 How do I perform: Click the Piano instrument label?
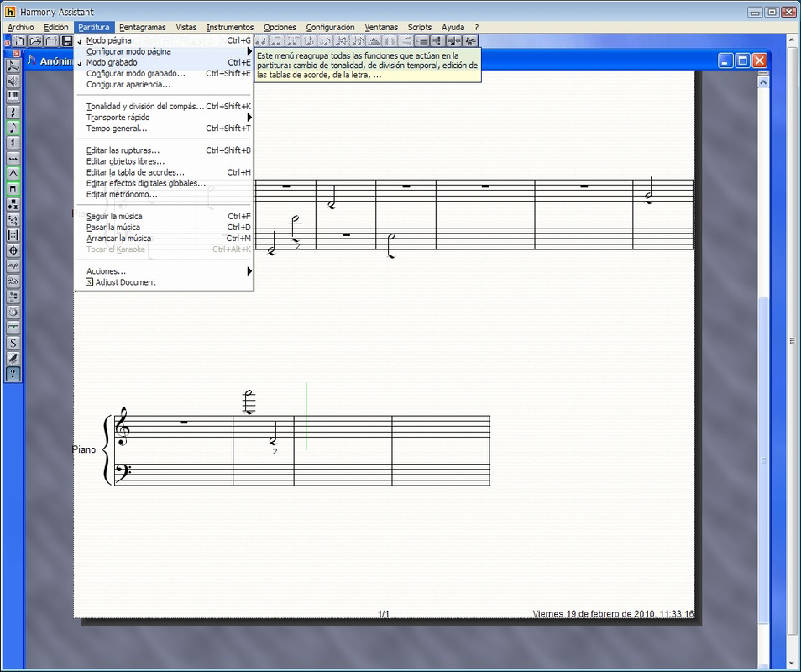click(84, 449)
